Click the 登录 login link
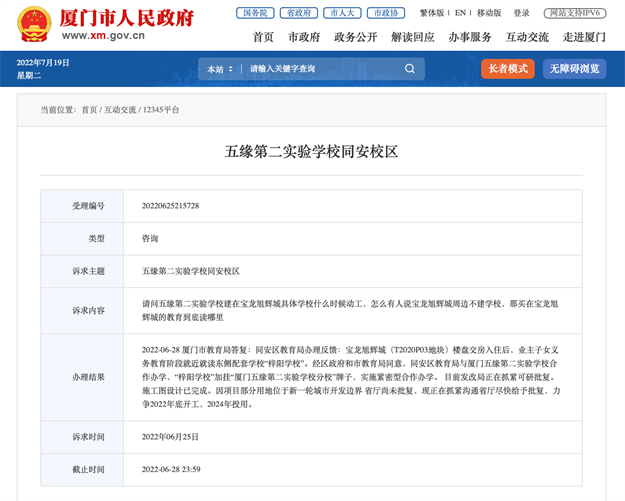The image size is (625, 501). [x=521, y=13]
